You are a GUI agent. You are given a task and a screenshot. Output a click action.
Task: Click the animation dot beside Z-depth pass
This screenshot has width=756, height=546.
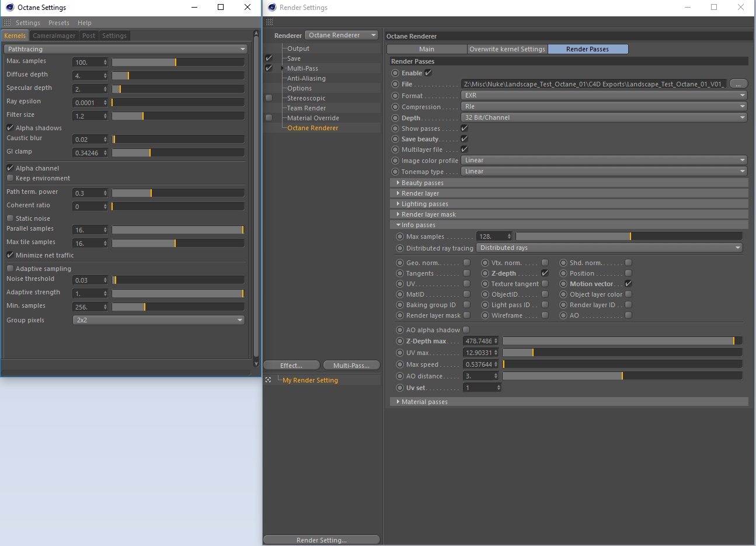[x=485, y=273]
